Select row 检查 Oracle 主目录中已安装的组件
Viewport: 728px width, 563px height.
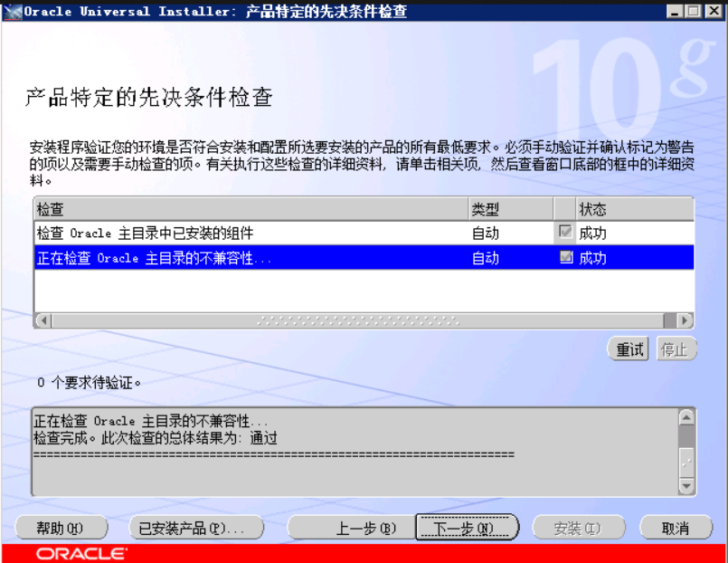364,233
